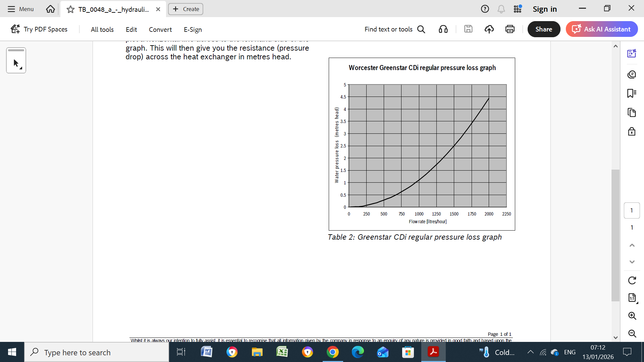Open the Menu hamburger button

click(21, 9)
